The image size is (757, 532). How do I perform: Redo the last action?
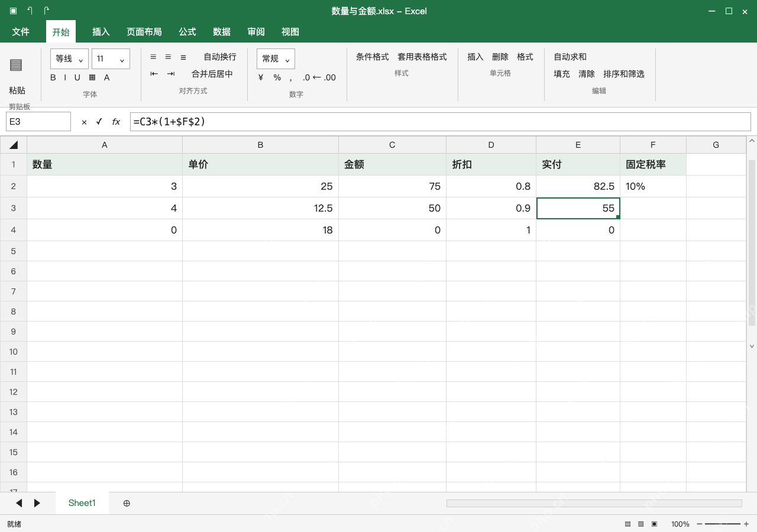pyautogui.click(x=47, y=11)
